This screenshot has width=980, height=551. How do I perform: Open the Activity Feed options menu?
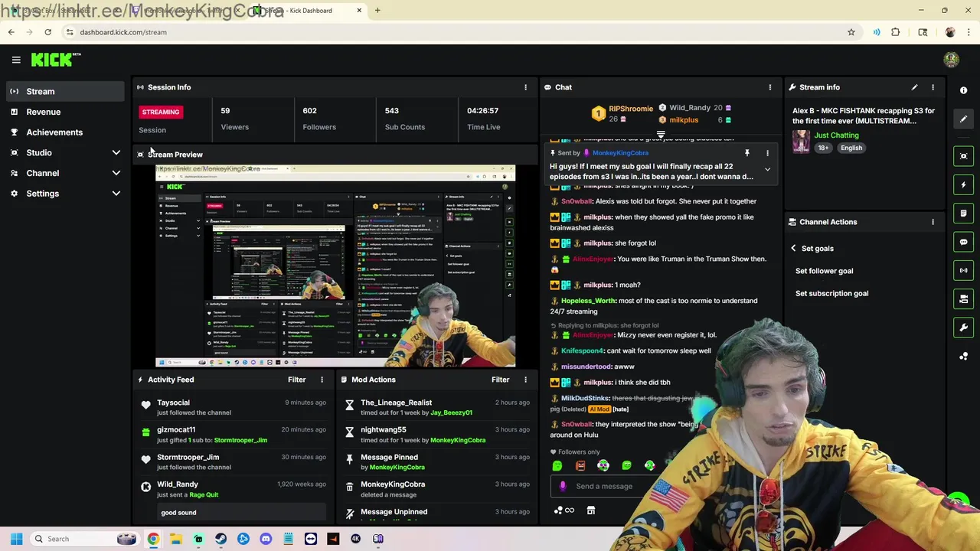click(322, 380)
